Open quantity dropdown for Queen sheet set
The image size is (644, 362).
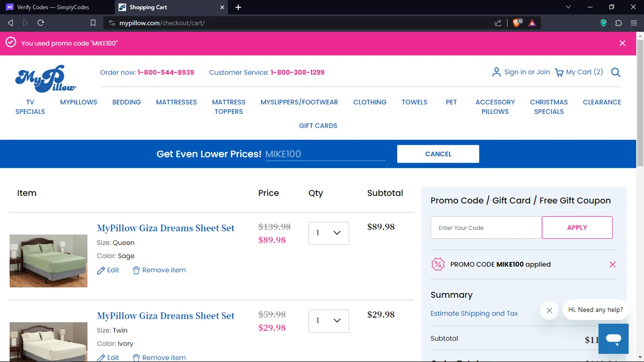pos(328,233)
